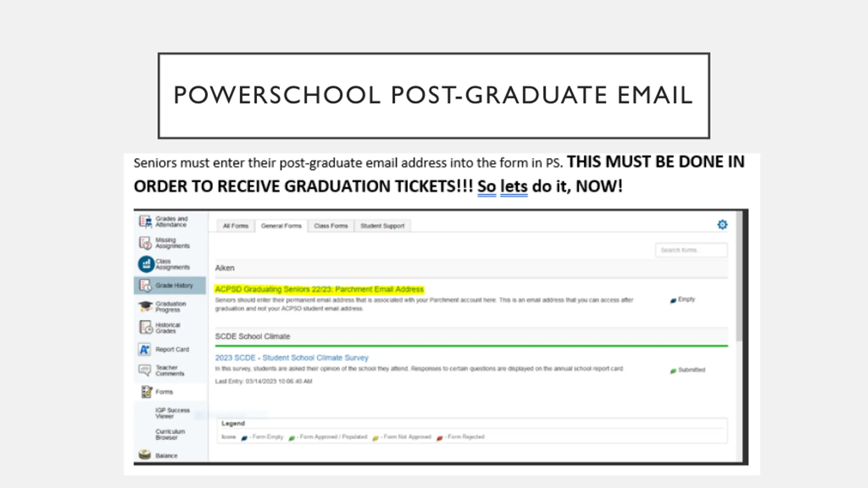The width and height of the screenshot is (868, 488).
Task: Open the Grade History sidebar label
Action: click(x=174, y=286)
